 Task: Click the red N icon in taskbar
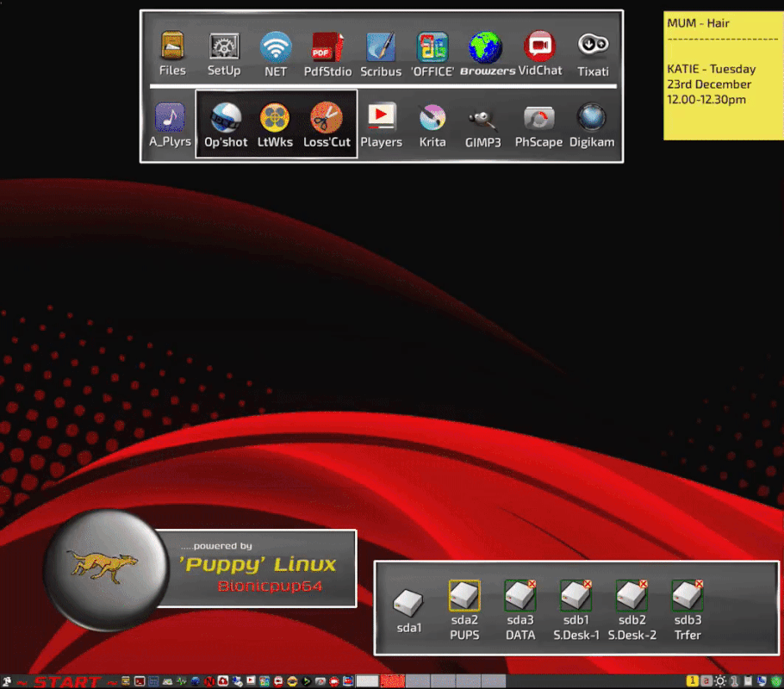pyautogui.click(x=209, y=682)
